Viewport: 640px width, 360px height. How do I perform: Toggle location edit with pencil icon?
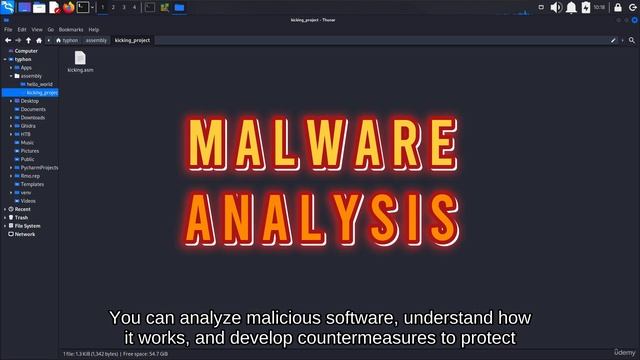[x=613, y=40]
